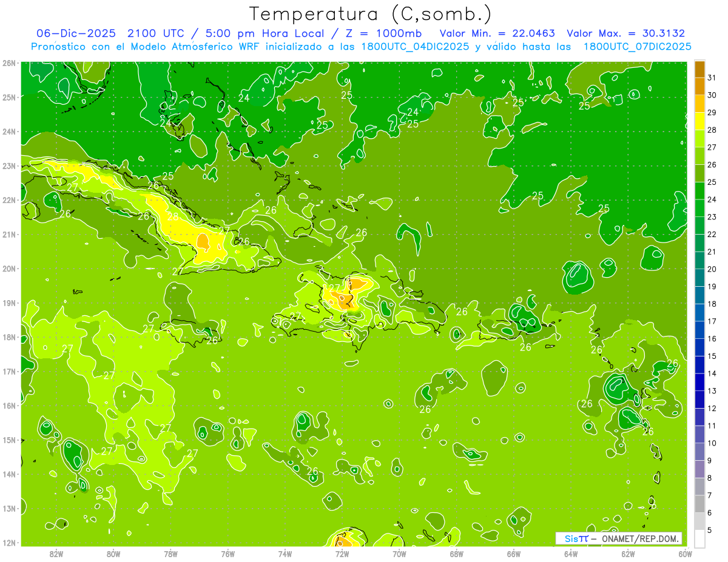The height and width of the screenshot is (562, 728).
Task: Pick the amber swatch between 29 and 30
Action: click(x=699, y=104)
